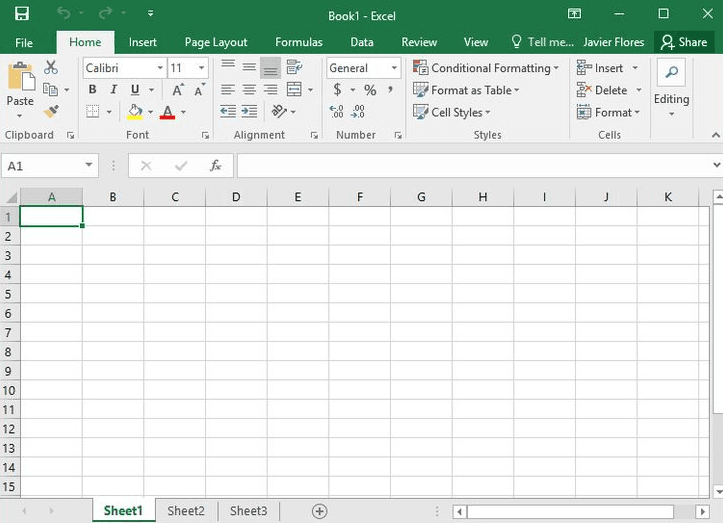The image size is (723, 523).
Task: Open Cell Styles menu
Action: 452,112
